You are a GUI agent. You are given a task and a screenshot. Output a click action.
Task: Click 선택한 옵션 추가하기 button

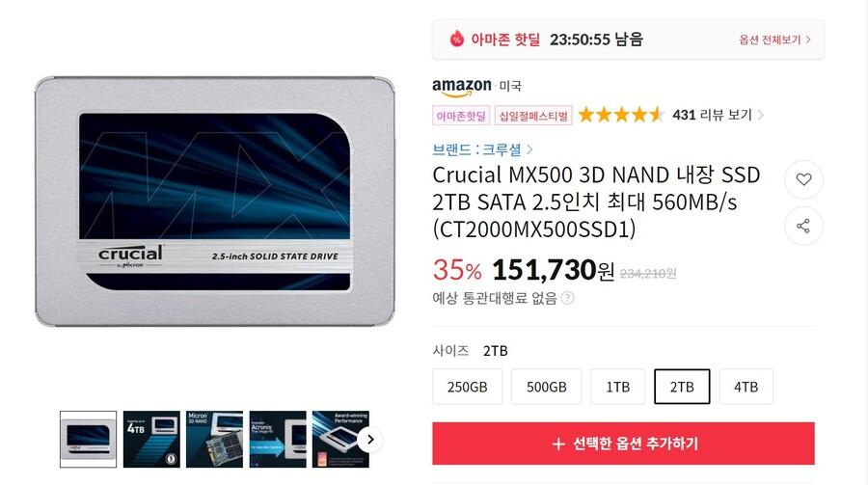pos(623,444)
